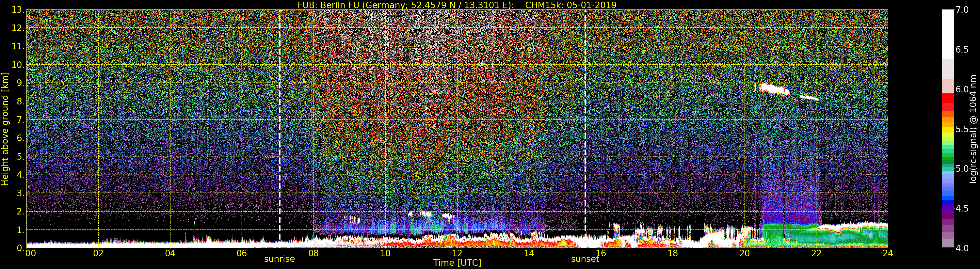The image size is (980, 269).
Task: Click the Time [UTC] axis label
Action: pyautogui.click(x=457, y=262)
